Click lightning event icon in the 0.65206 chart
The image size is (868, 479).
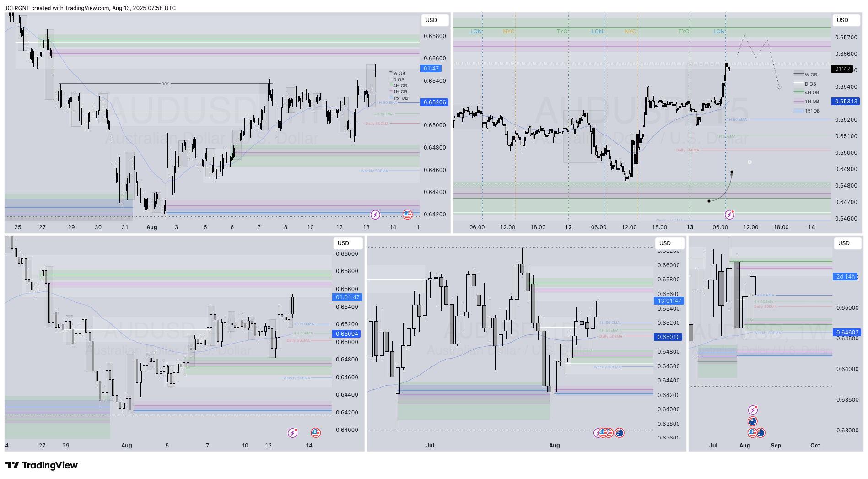click(375, 215)
